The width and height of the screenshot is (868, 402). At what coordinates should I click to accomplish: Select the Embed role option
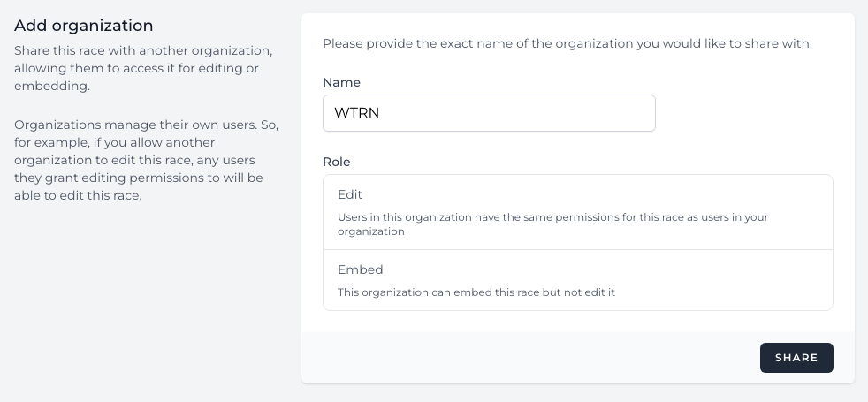(x=577, y=279)
